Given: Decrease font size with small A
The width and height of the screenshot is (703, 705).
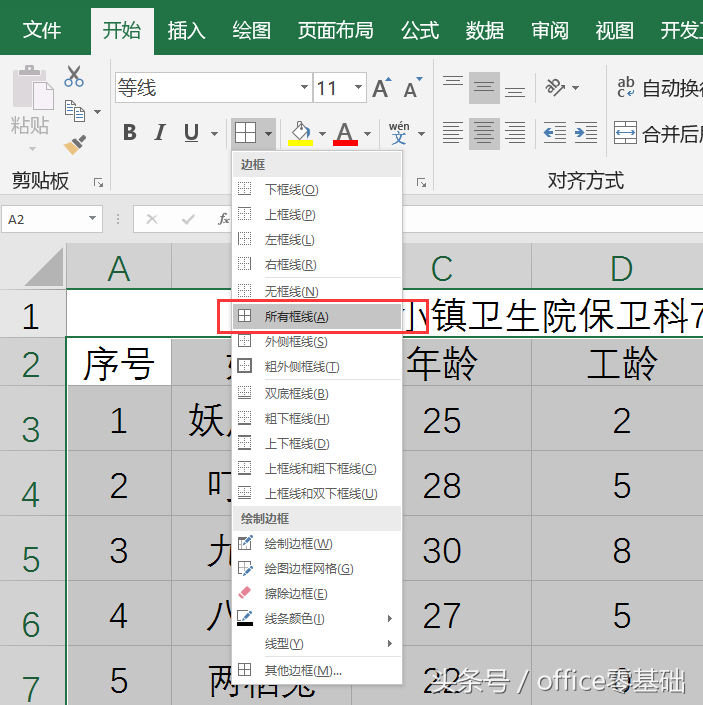Looking at the screenshot, I should pos(412,88).
